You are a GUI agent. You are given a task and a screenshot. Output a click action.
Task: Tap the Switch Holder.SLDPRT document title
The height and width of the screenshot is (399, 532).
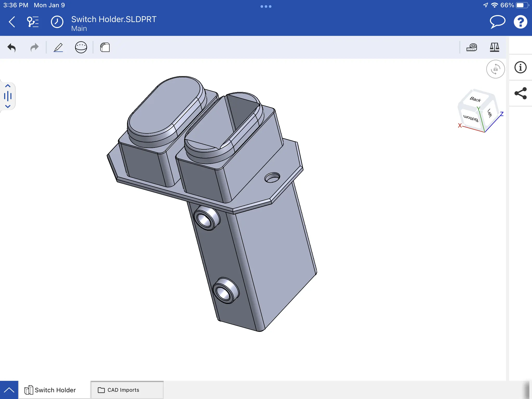point(114,19)
